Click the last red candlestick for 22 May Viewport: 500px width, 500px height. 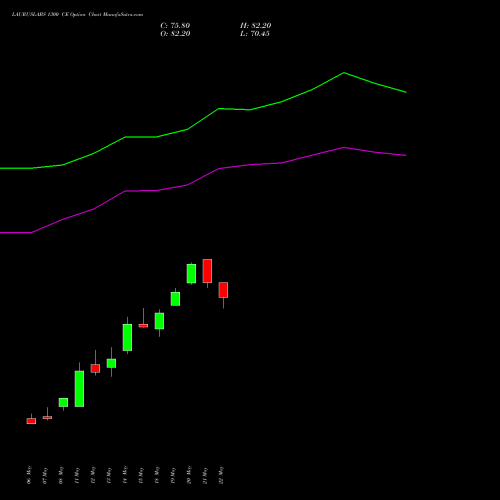[x=223, y=290]
